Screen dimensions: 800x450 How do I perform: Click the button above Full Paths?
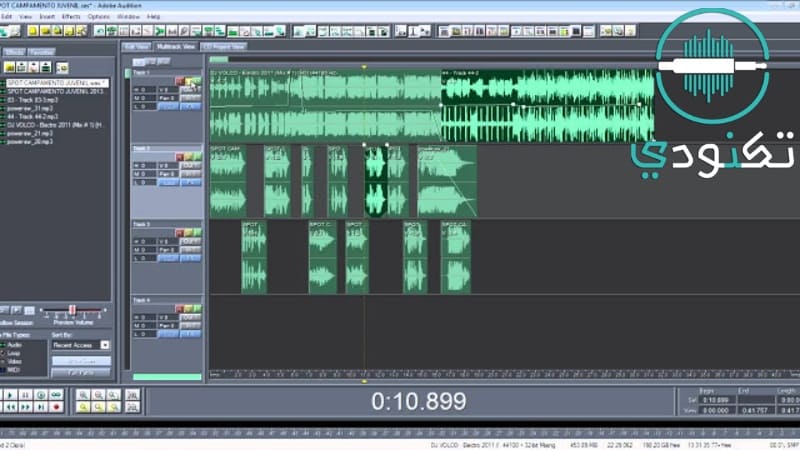point(81,361)
